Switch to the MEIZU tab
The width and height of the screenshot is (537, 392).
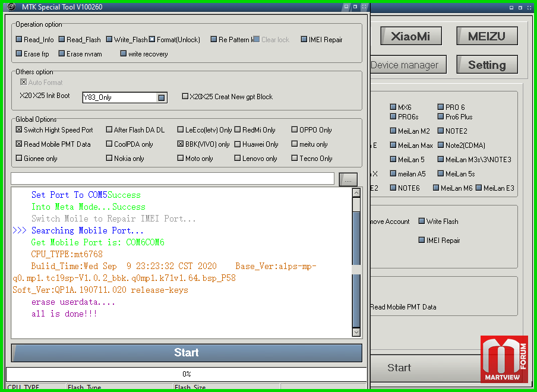[487, 36]
